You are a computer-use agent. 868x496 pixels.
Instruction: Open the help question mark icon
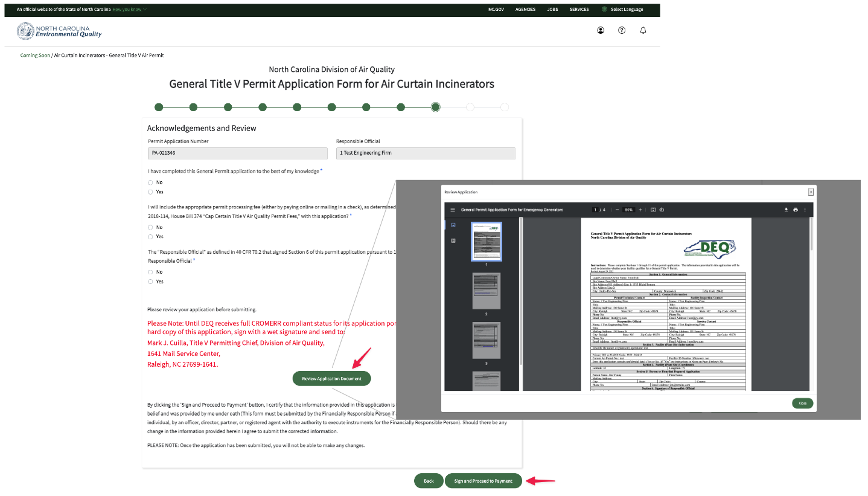622,30
